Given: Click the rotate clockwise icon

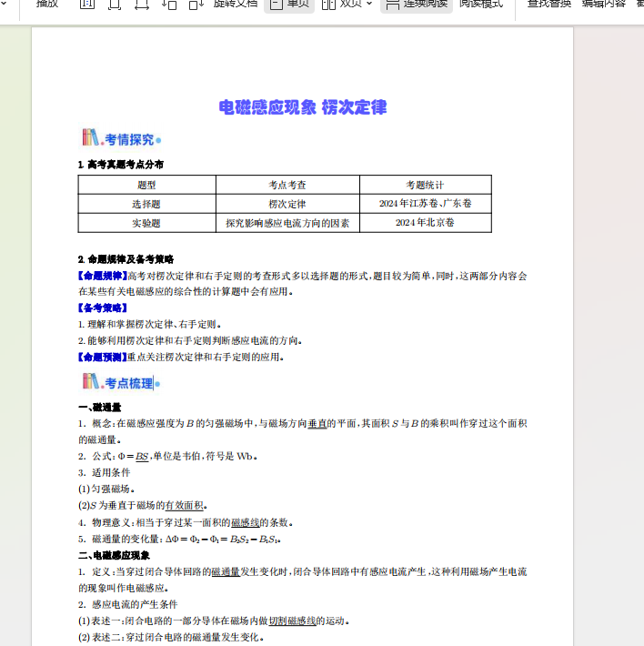Looking at the screenshot, I should (196, 5).
